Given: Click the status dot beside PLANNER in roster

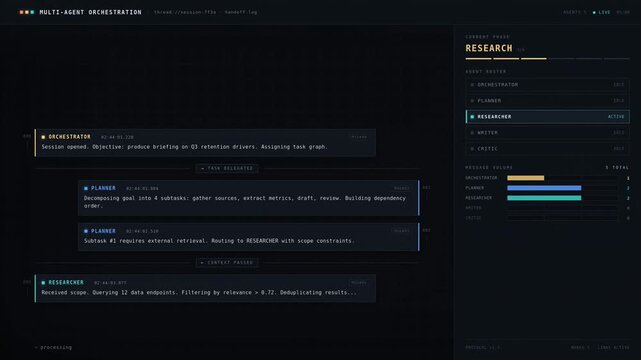Looking at the screenshot, I should coord(472,101).
